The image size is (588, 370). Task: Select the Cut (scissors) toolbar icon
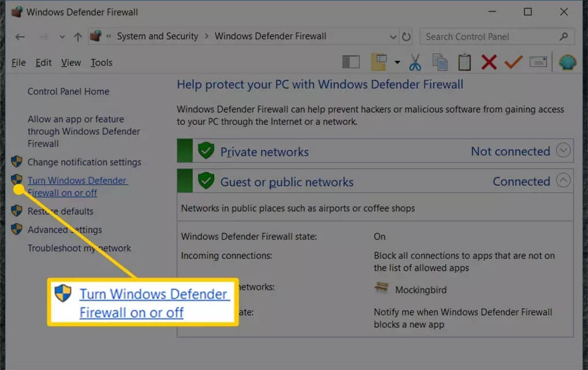[x=415, y=62]
